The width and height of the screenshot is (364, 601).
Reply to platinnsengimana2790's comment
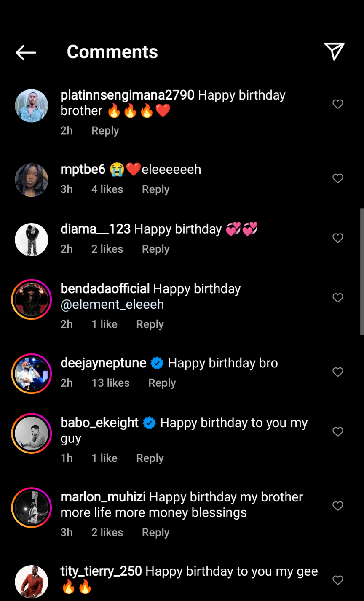105,131
